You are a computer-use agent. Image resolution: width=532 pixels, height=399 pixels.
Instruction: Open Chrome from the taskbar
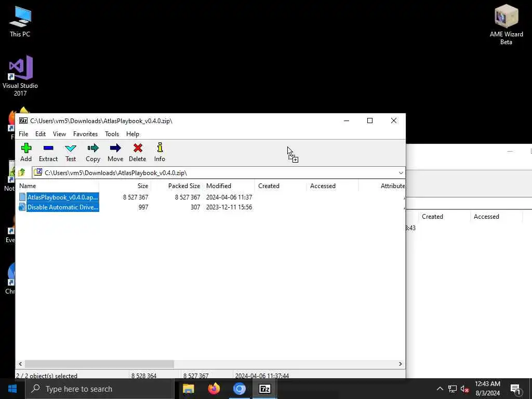click(239, 389)
